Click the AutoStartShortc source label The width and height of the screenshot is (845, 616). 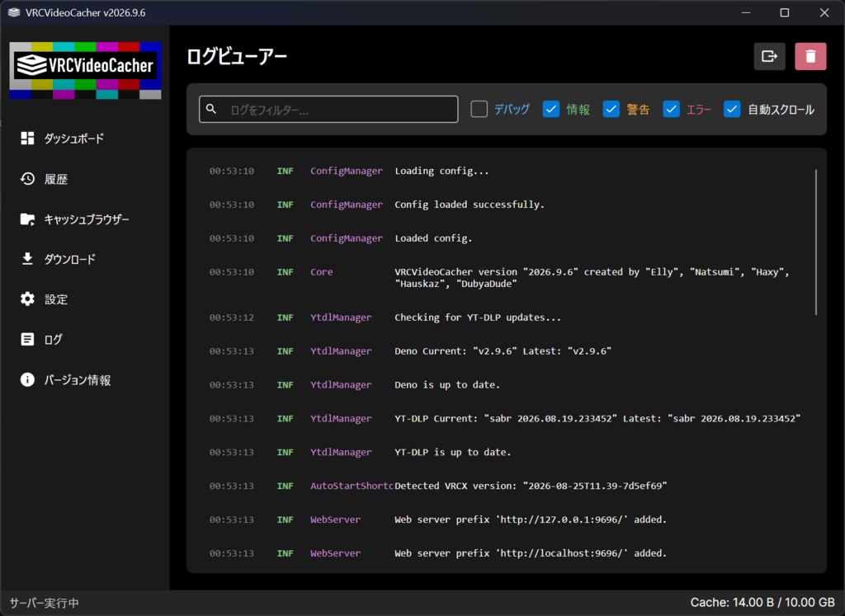pyautogui.click(x=352, y=486)
